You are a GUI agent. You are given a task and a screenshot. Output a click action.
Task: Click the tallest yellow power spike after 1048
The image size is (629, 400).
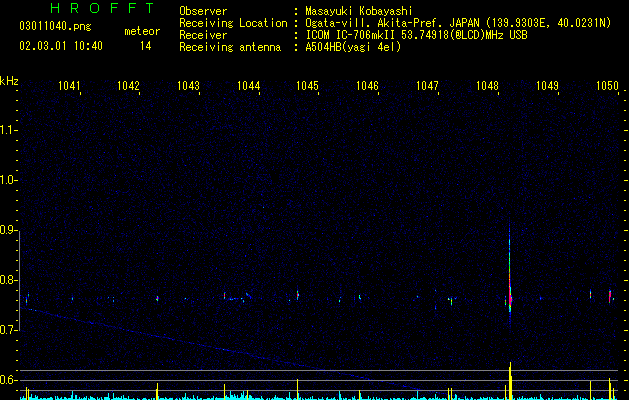click(x=510, y=381)
